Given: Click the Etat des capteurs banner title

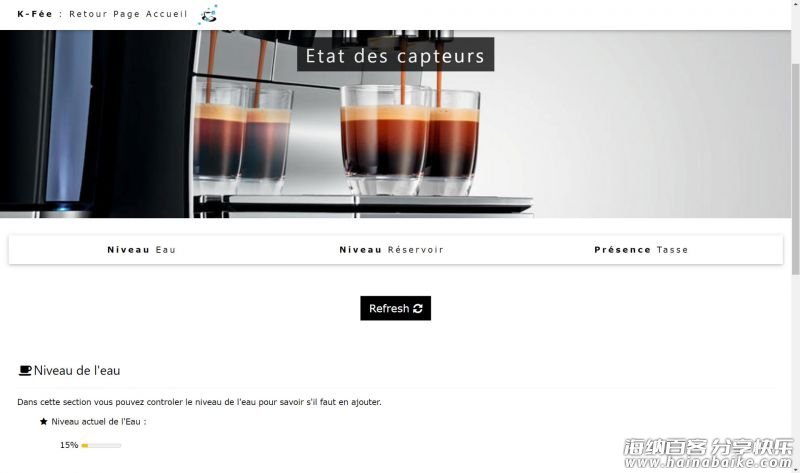Looking at the screenshot, I should 395,55.
